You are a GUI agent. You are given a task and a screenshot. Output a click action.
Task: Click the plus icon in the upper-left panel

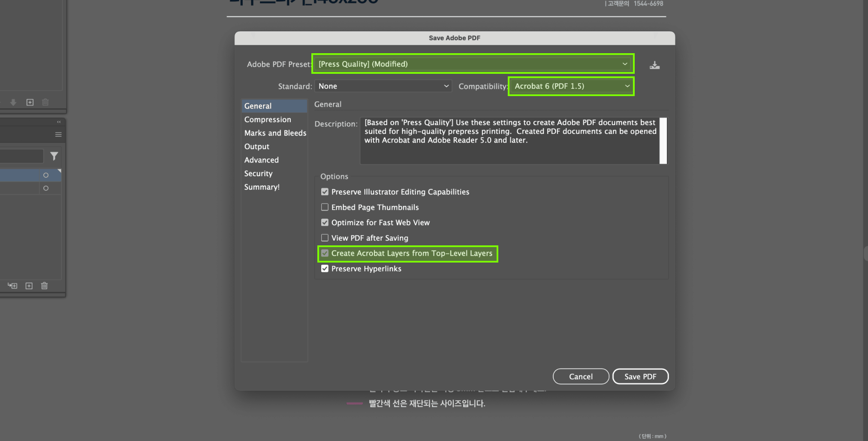point(30,102)
